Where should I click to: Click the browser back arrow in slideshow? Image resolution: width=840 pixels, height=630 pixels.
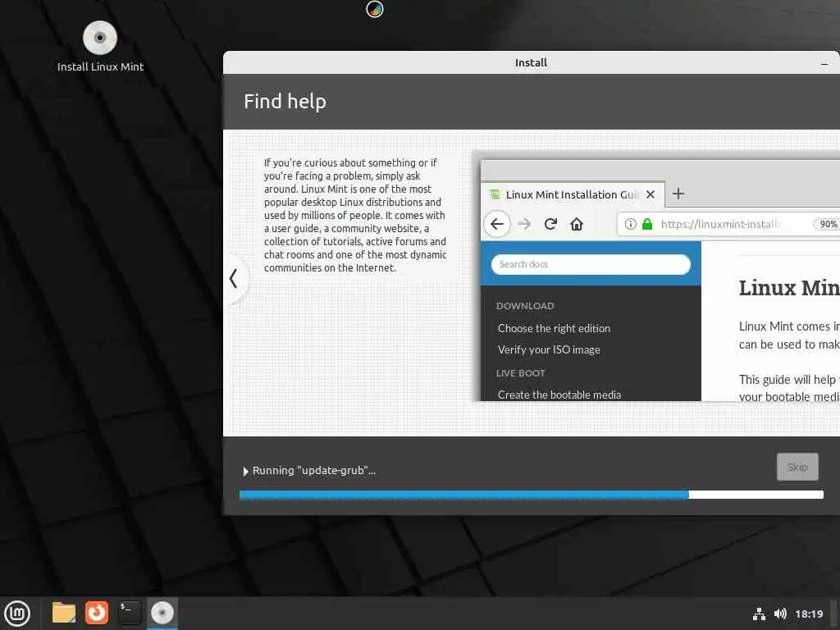click(x=497, y=224)
